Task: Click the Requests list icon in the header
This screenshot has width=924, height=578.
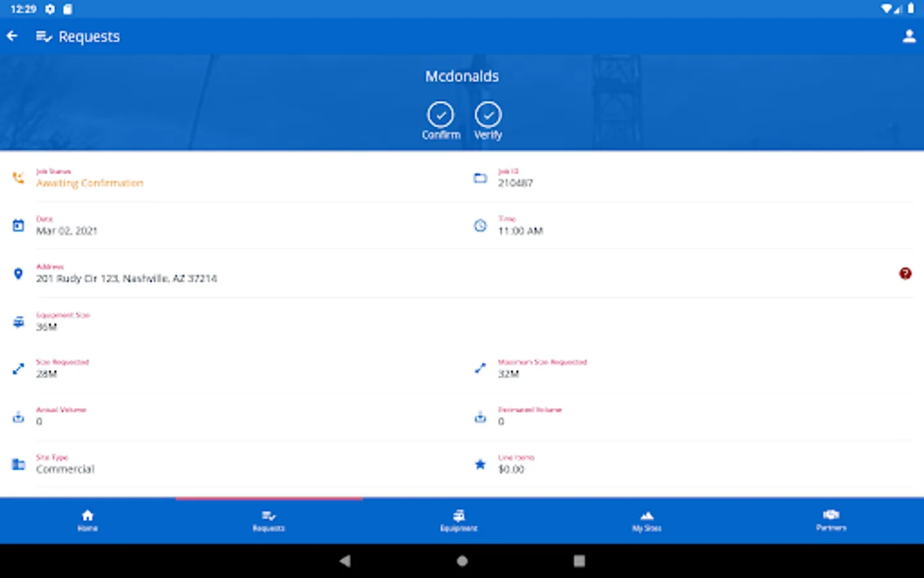Action: pos(44,37)
